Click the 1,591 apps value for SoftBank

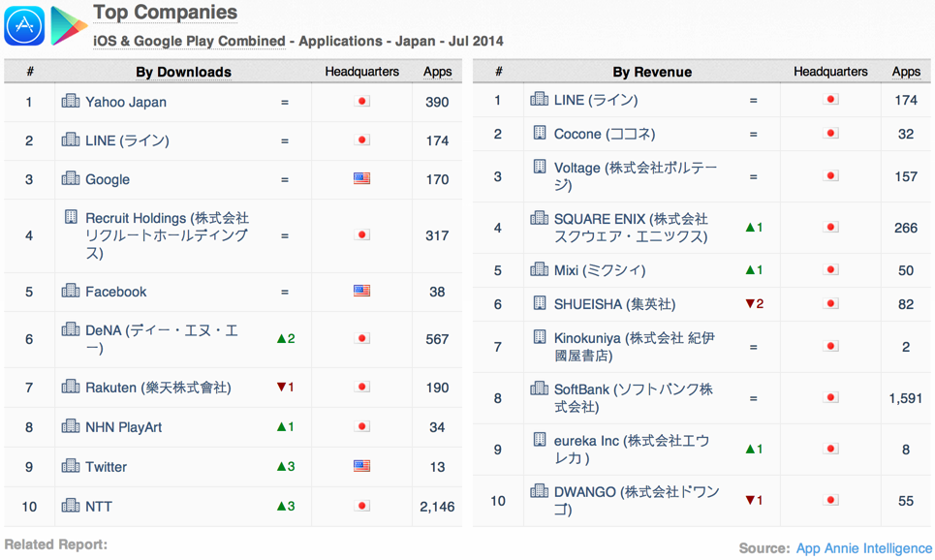click(906, 398)
